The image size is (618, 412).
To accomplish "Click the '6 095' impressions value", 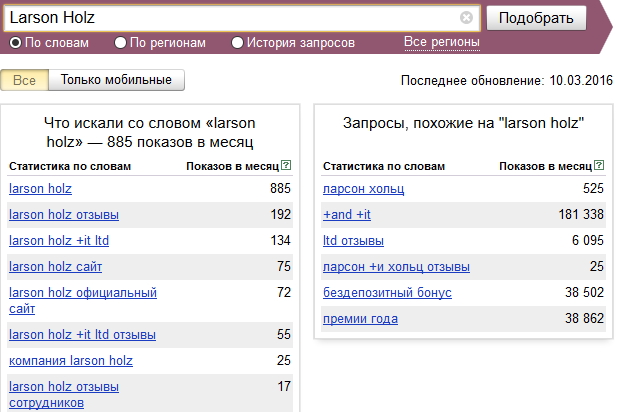I will 588,240.
